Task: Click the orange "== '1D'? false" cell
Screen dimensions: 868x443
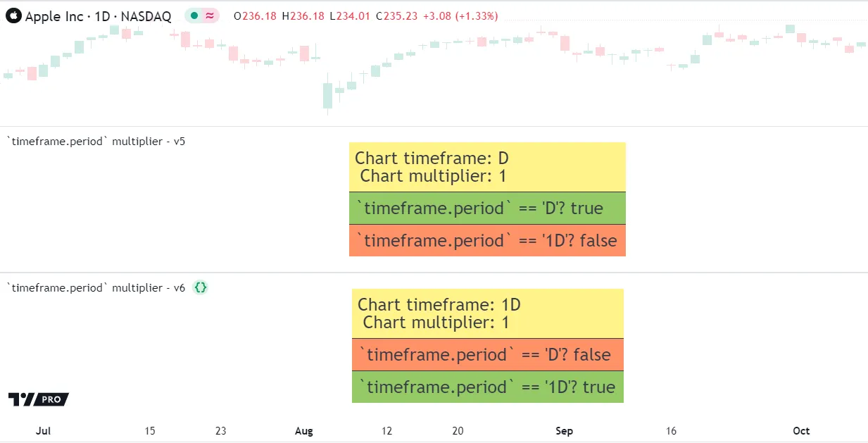Action: point(487,240)
